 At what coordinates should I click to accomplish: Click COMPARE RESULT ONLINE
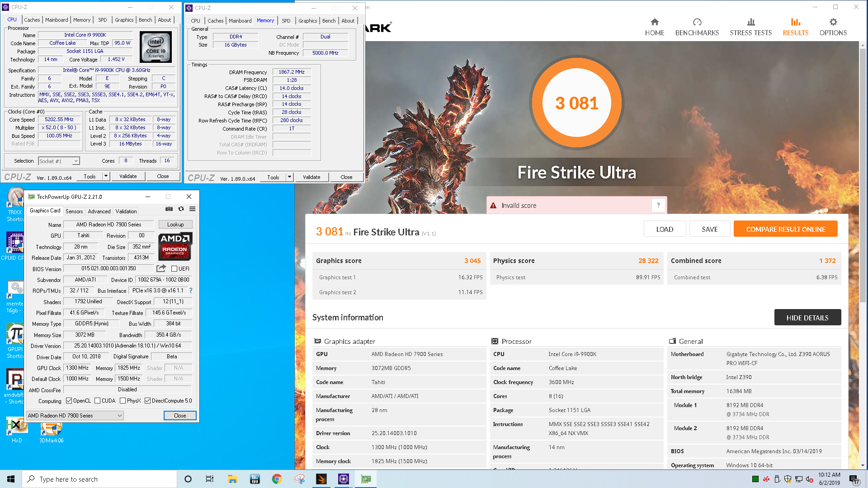786,229
